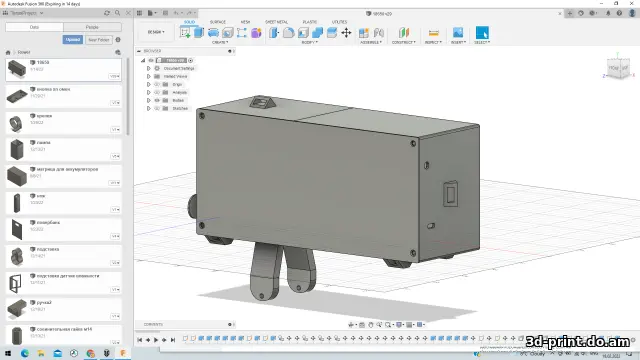640x360 pixels.
Task: Click the Insert image icon
Action: [458, 33]
